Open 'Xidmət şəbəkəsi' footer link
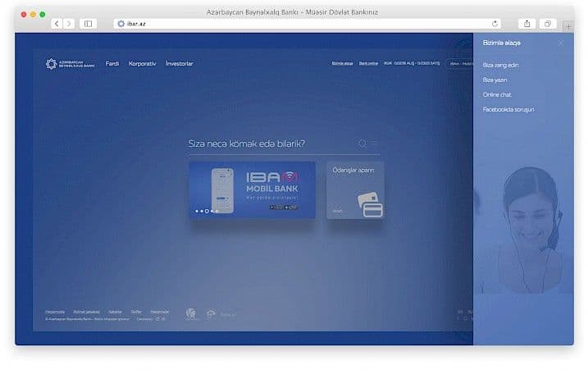Viewport: 588px width, 370px height. click(87, 312)
